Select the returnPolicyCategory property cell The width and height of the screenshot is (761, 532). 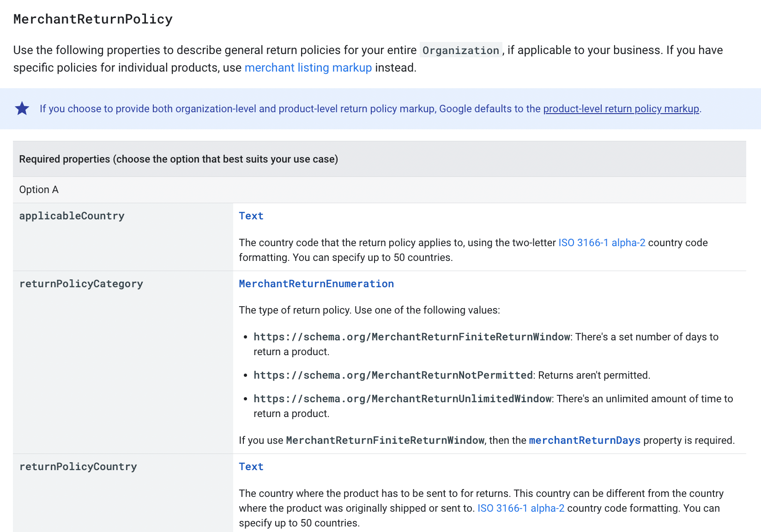(81, 283)
